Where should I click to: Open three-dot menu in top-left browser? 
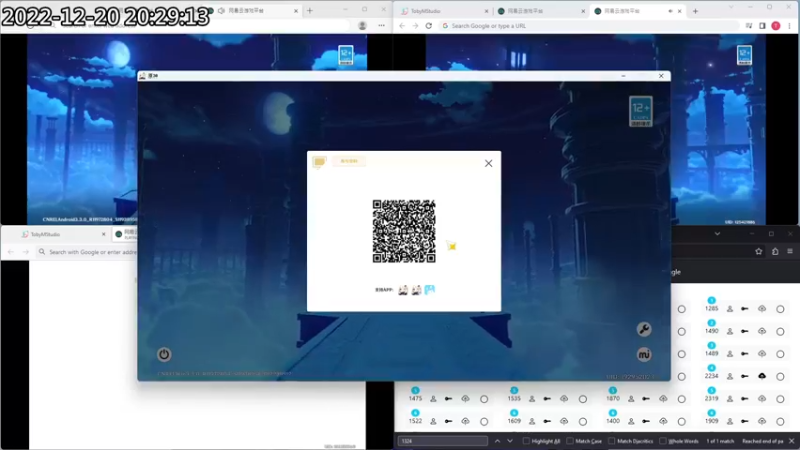[381, 26]
